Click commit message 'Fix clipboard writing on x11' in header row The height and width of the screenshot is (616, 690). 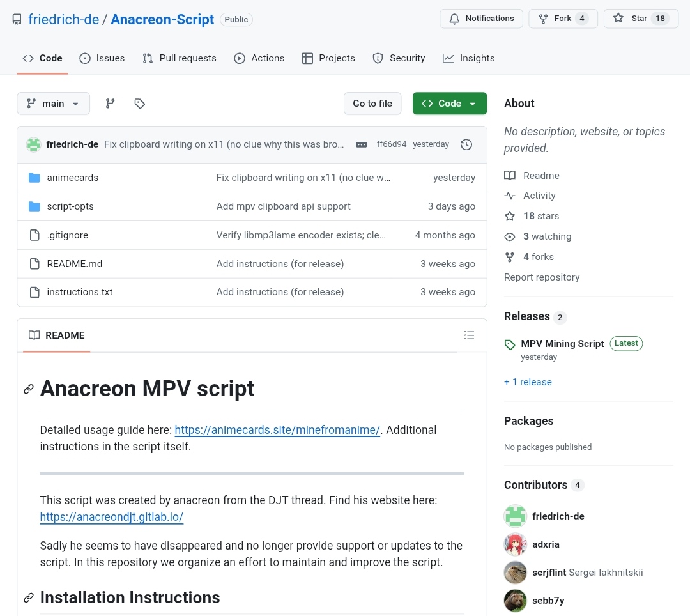coord(224,144)
